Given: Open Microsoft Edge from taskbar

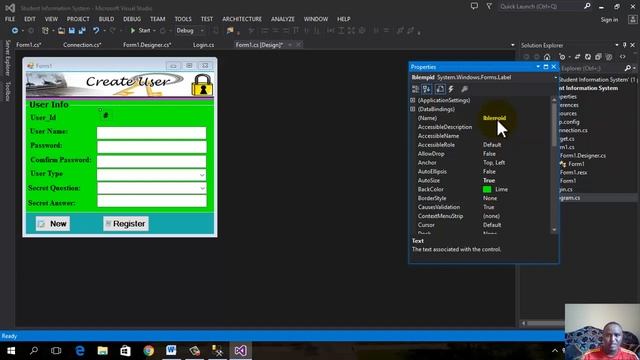Looking at the screenshot, I should coord(80,351).
